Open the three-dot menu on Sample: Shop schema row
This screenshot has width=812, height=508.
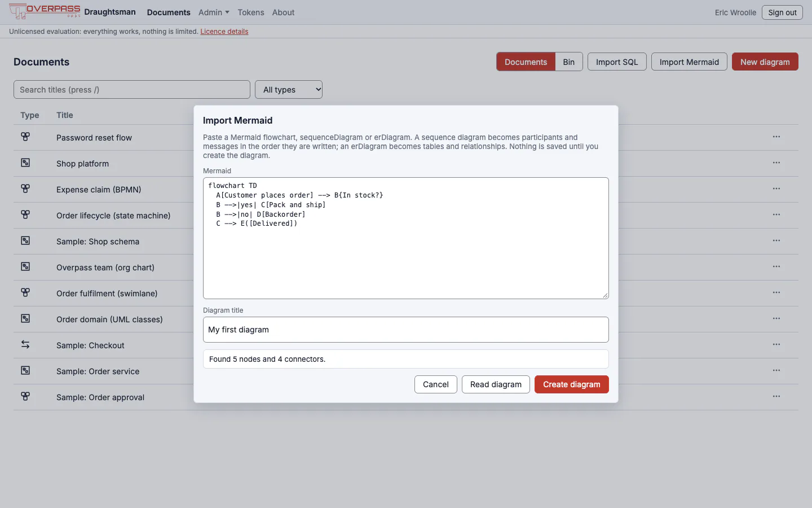[x=776, y=240]
